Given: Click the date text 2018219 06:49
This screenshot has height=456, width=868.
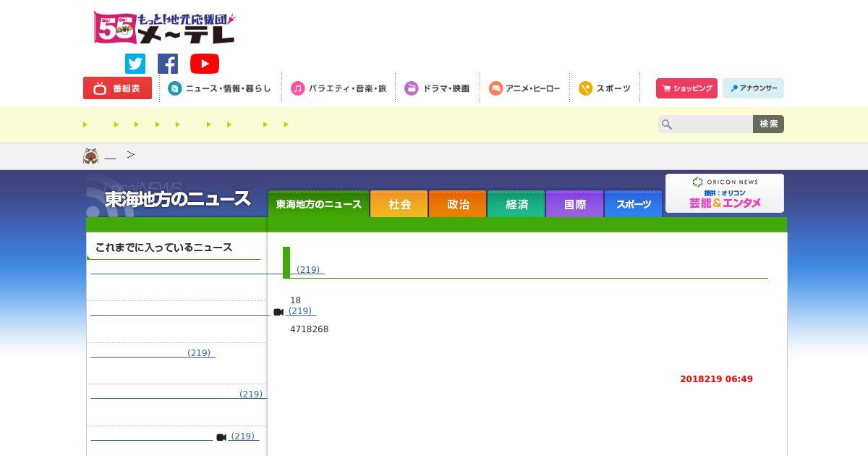Looking at the screenshot, I should [716, 379].
